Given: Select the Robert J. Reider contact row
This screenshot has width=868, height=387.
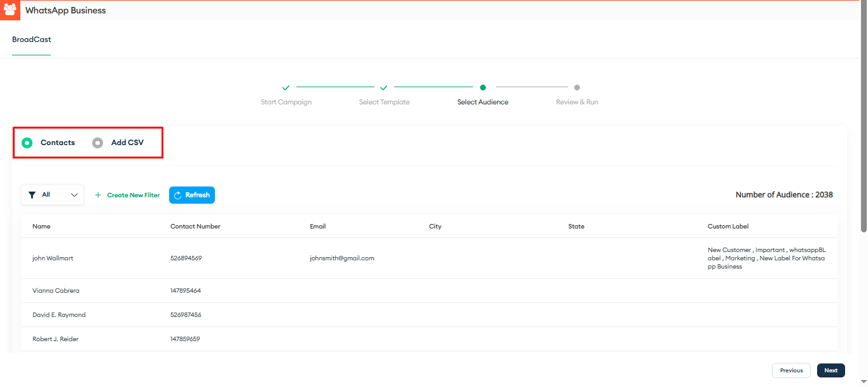Looking at the screenshot, I should coord(429,339).
